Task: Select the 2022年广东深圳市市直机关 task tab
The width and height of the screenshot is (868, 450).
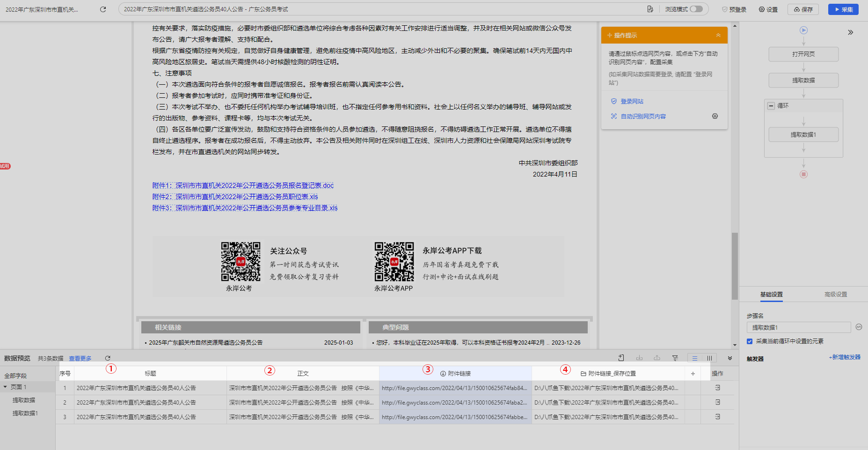Action: point(42,9)
